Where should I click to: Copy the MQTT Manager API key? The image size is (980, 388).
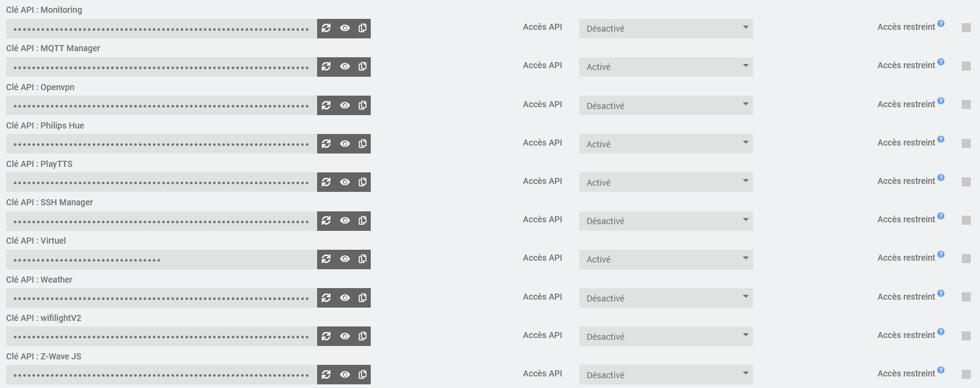pyautogui.click(x=362, y=66)
